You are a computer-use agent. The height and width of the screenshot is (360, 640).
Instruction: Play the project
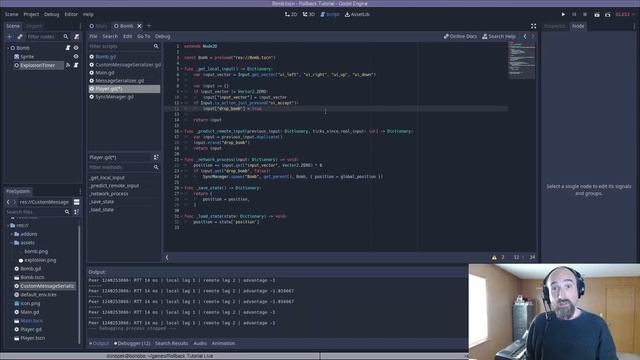[x=563, y=14]
